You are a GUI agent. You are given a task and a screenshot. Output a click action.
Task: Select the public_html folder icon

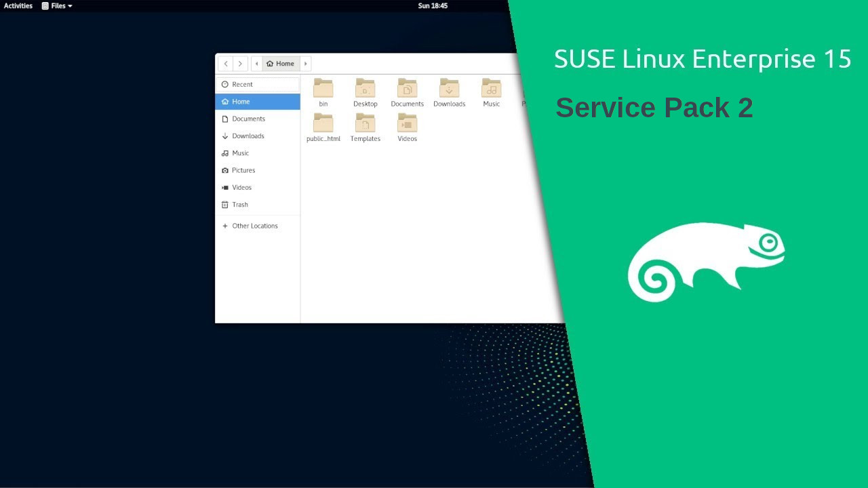click(323, 123)
